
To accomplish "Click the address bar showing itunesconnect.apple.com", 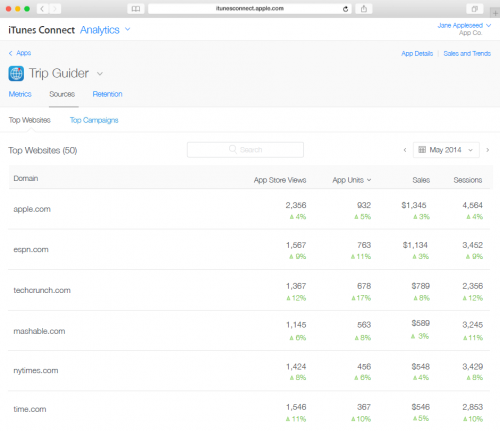I will [250, 9].
